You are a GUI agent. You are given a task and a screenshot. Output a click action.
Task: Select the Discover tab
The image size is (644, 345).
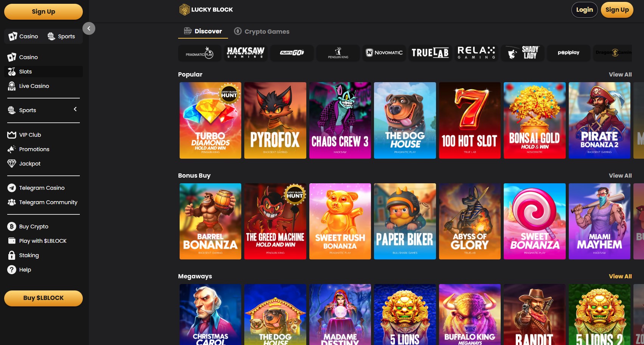point(203,31)
